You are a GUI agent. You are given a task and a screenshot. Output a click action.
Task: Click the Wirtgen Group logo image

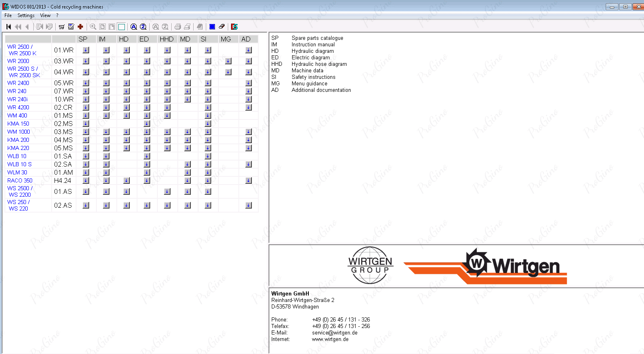370,265
